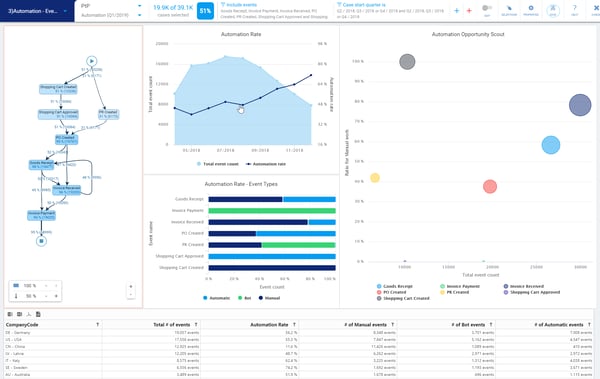Select the PR Created process node
600x379 pixels.
point(109,114)
